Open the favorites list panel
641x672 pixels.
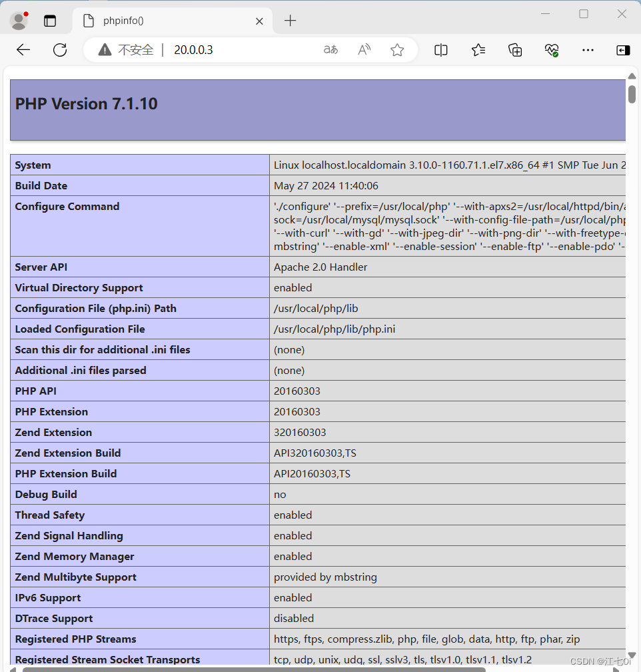tap(478, 50)
